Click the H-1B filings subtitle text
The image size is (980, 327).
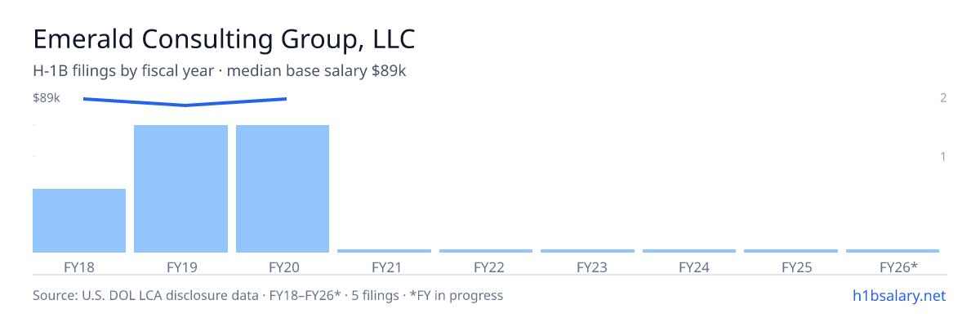coord(220,71)
